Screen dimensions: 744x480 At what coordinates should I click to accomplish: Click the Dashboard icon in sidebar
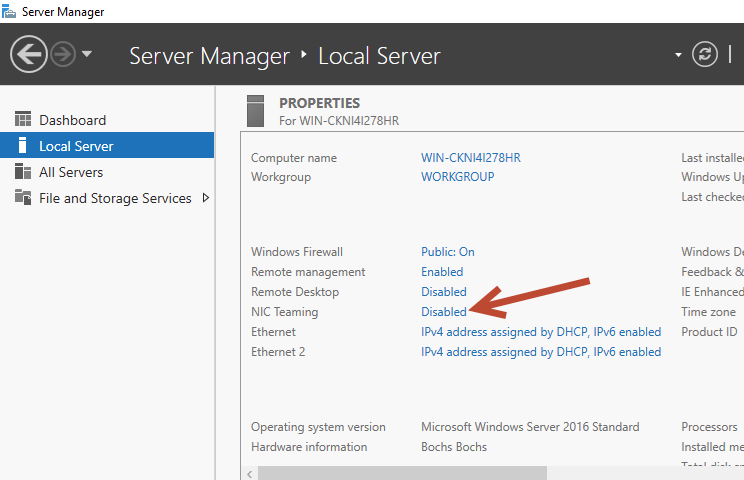coord(23,119)
